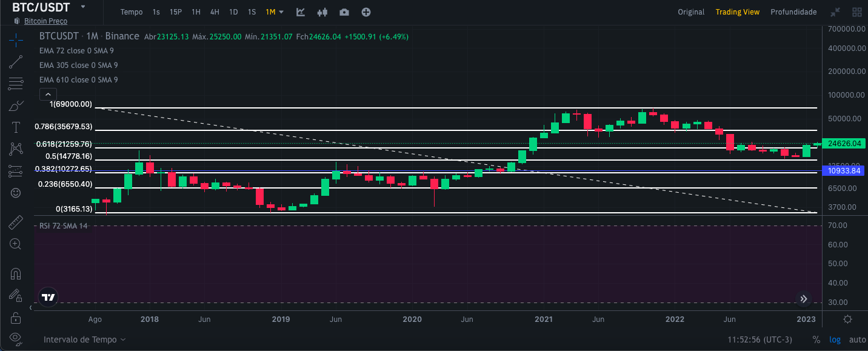Open Intervalo de Tempo dropdown
868x351 pixels.
85,339
